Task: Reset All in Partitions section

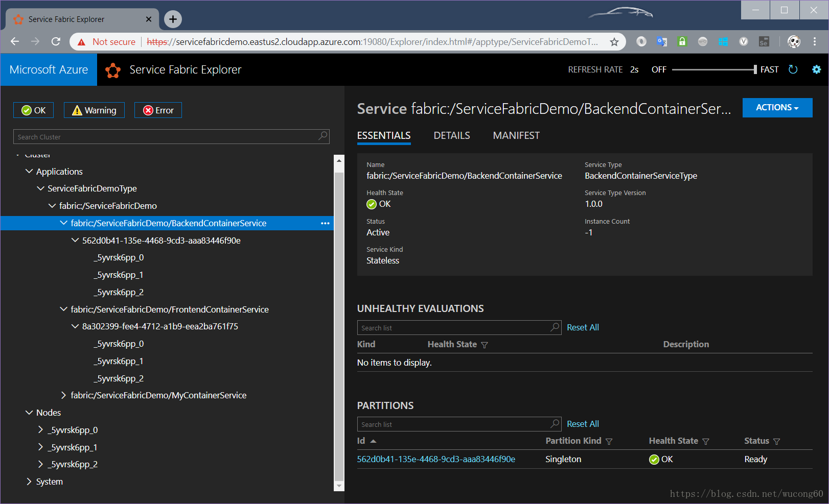Action: point(583,424)
